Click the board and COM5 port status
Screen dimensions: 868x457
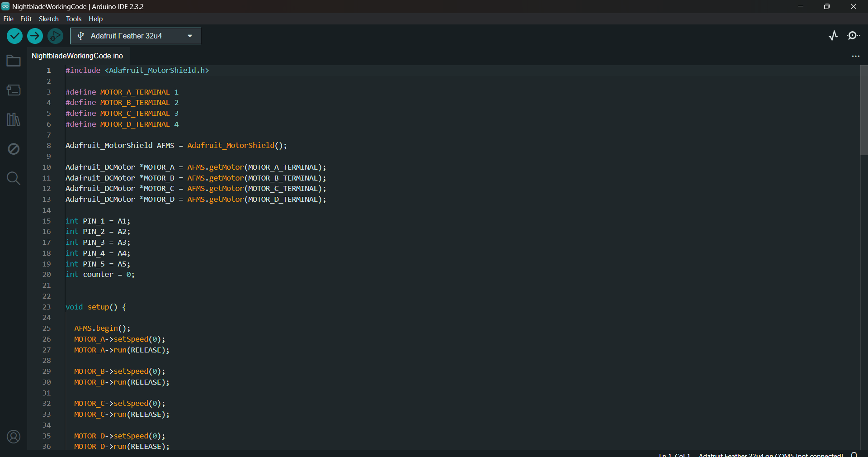coord(771,455)
